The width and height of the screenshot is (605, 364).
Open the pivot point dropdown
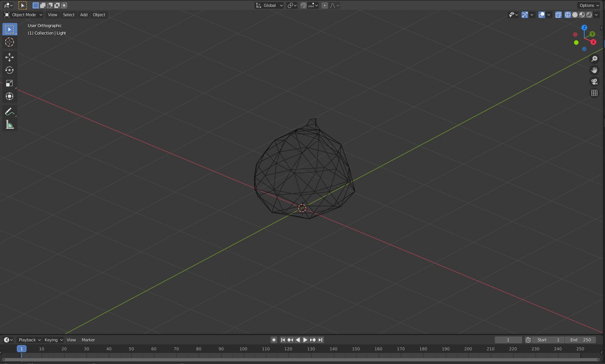coord(292,5)
